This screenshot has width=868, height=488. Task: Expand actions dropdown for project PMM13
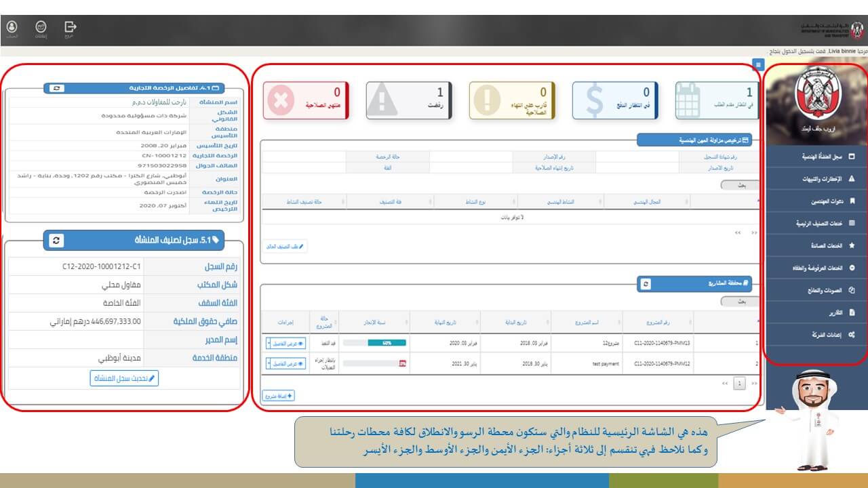(269, 344)
